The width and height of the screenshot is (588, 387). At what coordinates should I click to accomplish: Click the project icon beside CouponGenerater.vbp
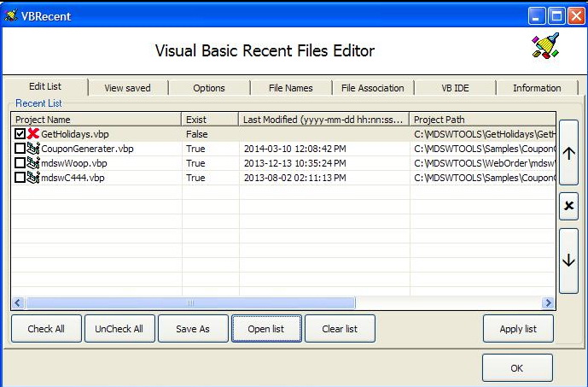[33, 149]
